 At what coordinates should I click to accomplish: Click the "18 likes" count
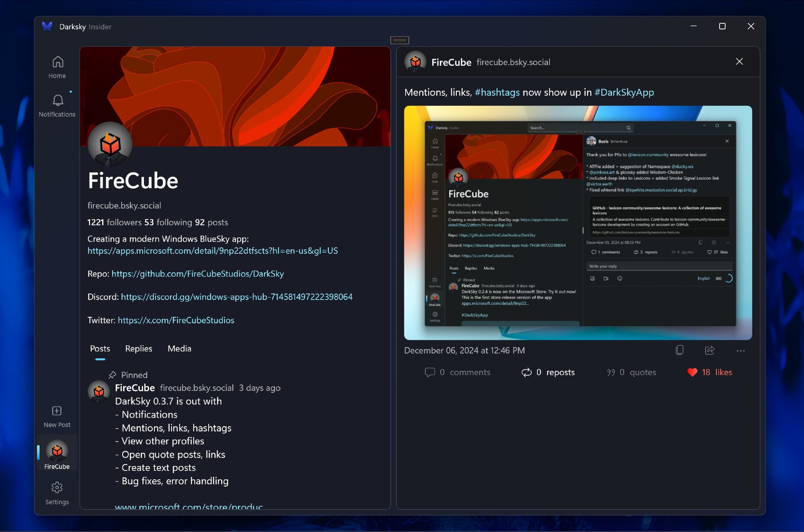pyautogui.click(x=717, y=372)
